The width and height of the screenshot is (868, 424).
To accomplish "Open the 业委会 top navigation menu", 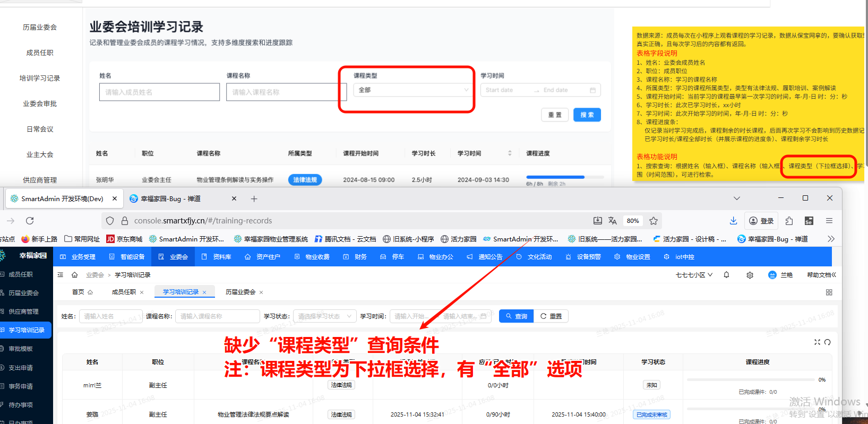I will click(x=173, y=257).
